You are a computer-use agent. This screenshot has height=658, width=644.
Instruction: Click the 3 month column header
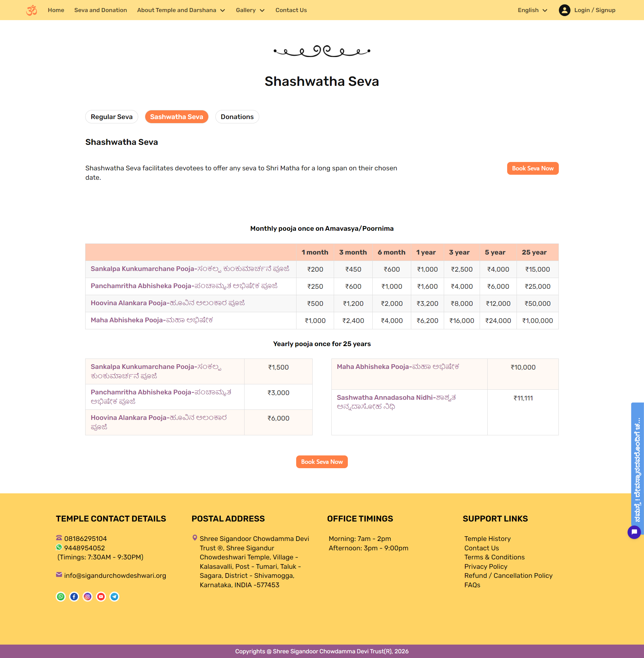pyautogui.click(x=353, y=252)
